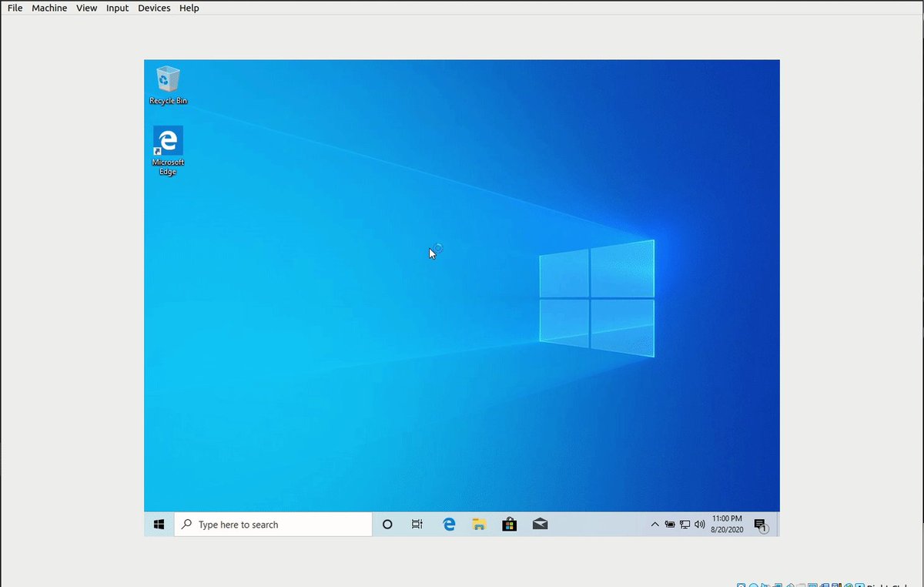Image resolution: width=924 pixels, height=587 pixels.
Task: Open the VirtualBox Input menu
Action: click(x=118, y=8)
